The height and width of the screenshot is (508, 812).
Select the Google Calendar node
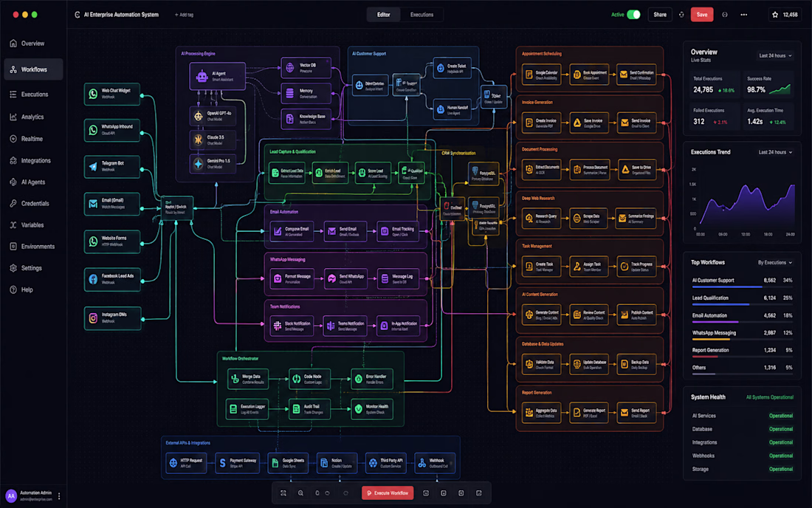(x=541, y=75)
